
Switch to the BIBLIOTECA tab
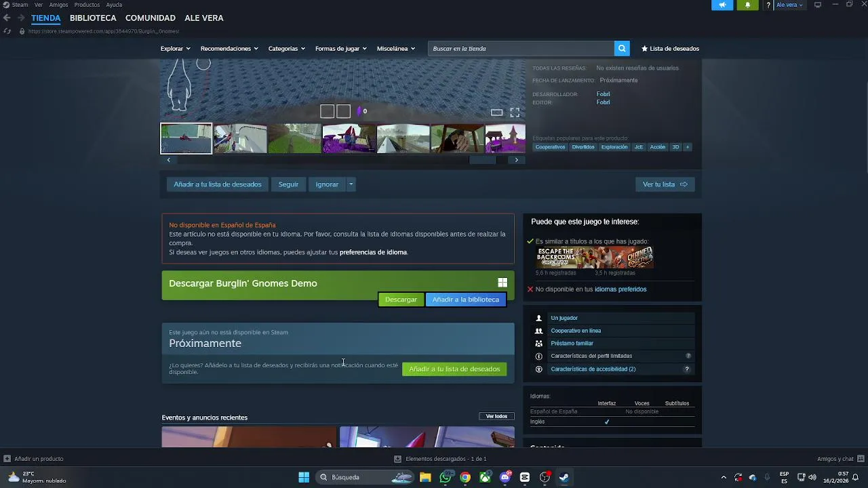[x=93, y=18]
